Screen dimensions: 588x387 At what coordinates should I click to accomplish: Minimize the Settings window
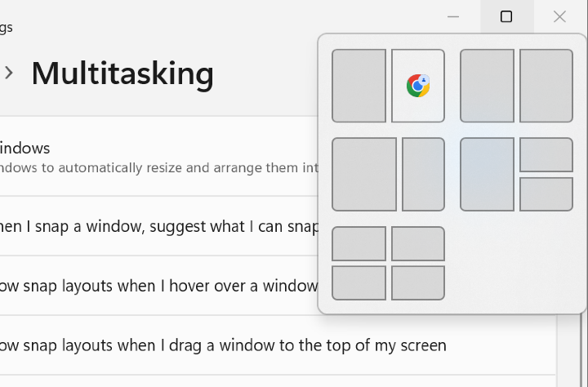453,16
